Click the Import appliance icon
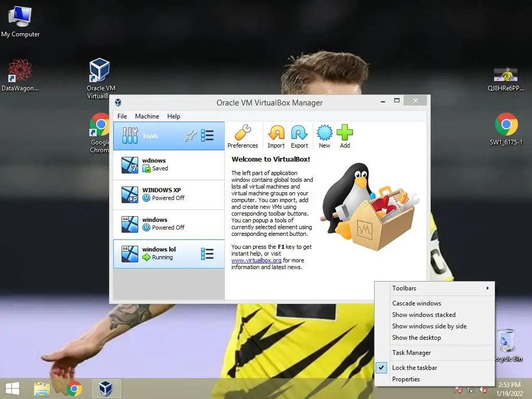This screenshot has height=399, width=532. (x=276, y=136)
